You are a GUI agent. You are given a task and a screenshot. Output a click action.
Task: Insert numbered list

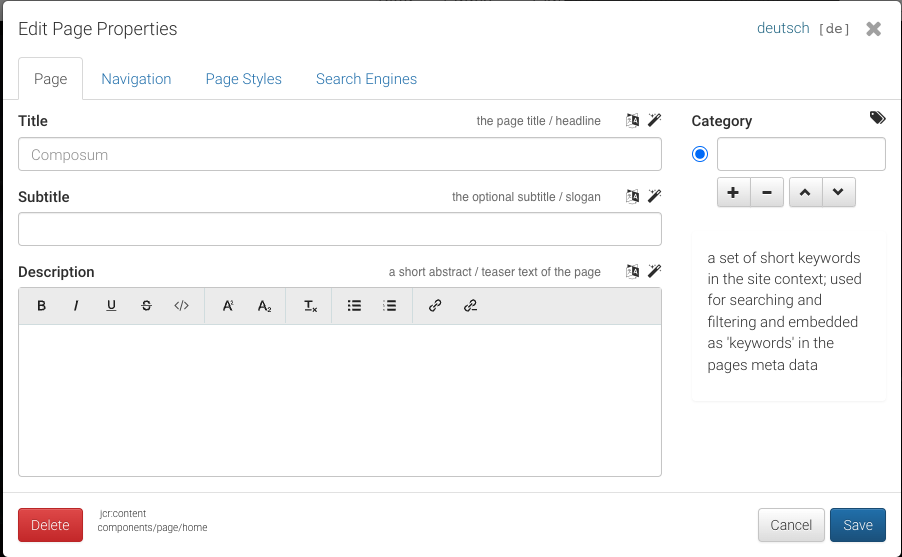(x=389, y=306)
